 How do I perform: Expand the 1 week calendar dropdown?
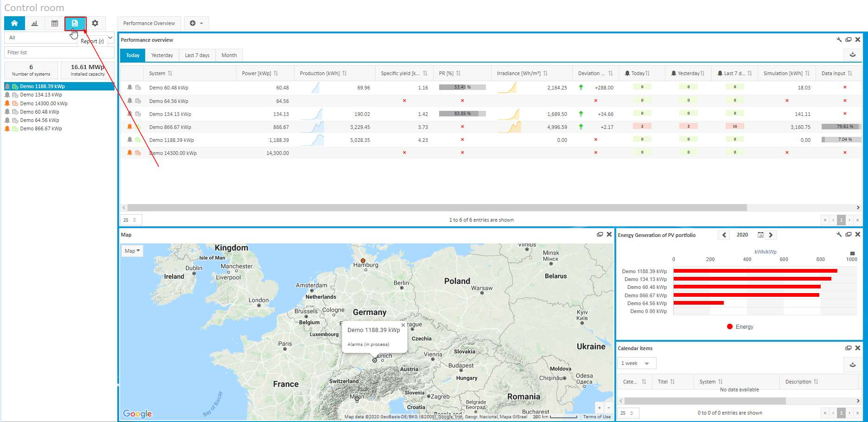tap(636, 363)
